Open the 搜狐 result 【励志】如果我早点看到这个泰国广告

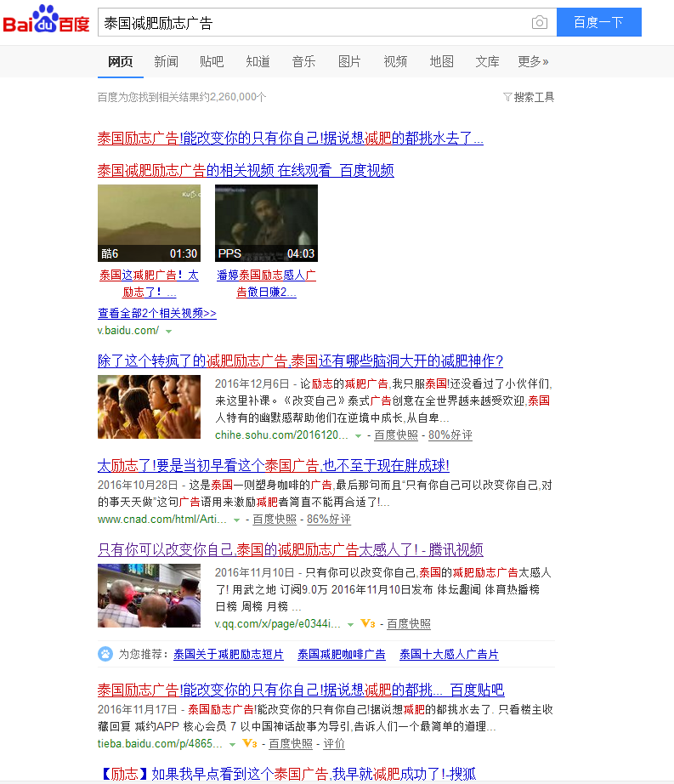point(289,774)
